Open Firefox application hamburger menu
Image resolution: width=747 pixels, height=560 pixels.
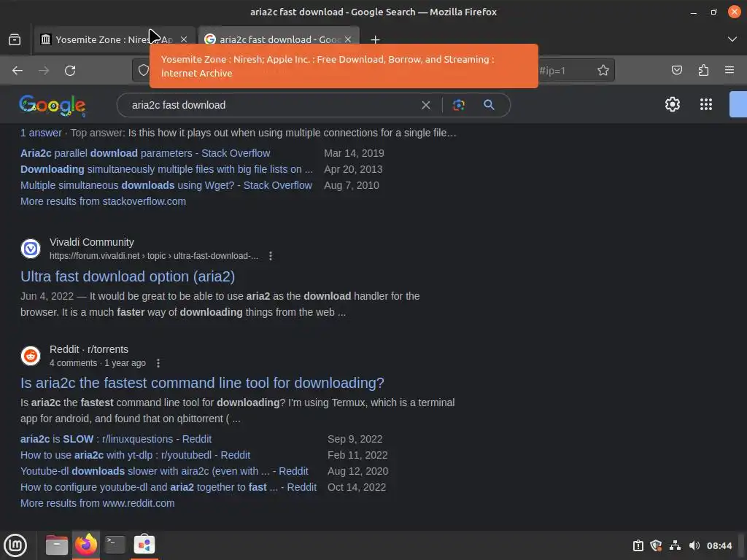point(729,71)
